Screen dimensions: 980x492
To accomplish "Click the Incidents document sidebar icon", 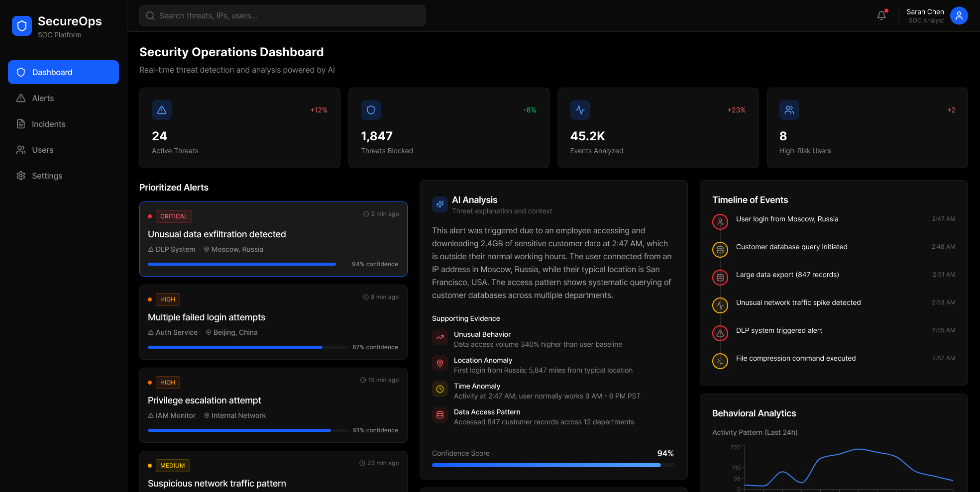I will point(21,124).
